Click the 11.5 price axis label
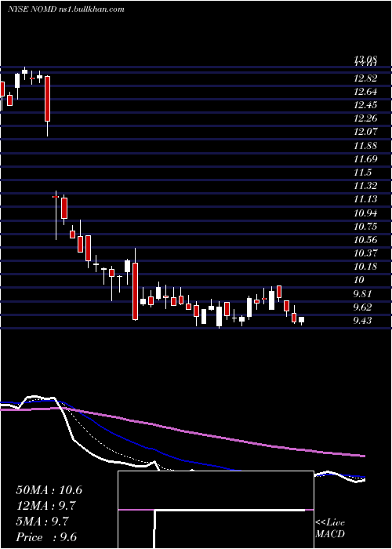 point(362,173)
